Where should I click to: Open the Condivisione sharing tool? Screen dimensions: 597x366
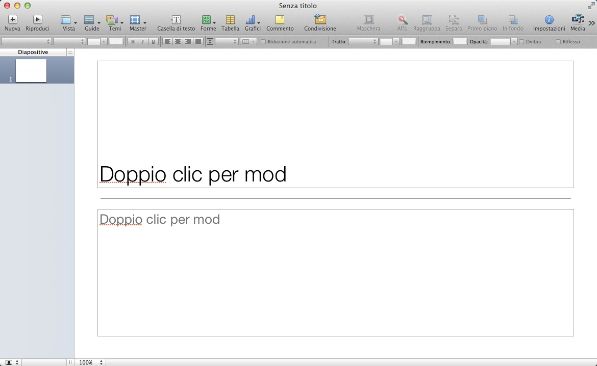point(320,22)
